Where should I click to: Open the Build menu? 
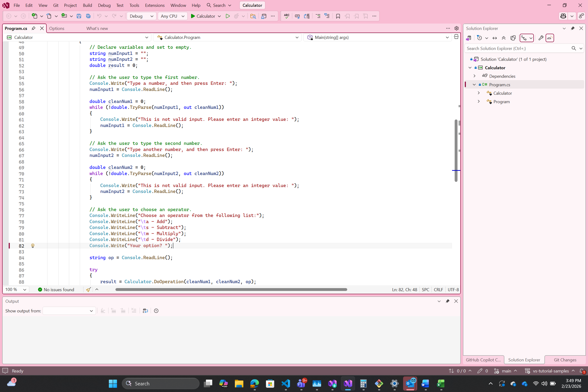coord(87,5)
